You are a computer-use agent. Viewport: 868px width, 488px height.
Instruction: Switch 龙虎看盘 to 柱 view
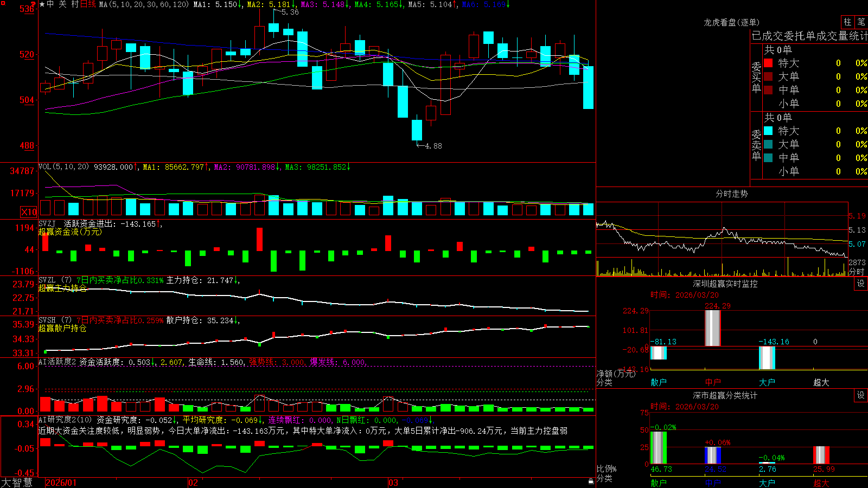[x=847, y=22]
